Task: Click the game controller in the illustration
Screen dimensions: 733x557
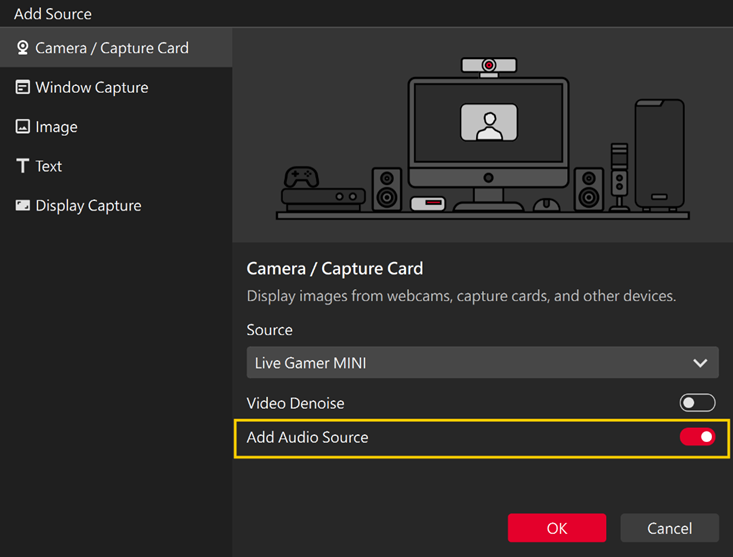Action: point(299,177)
